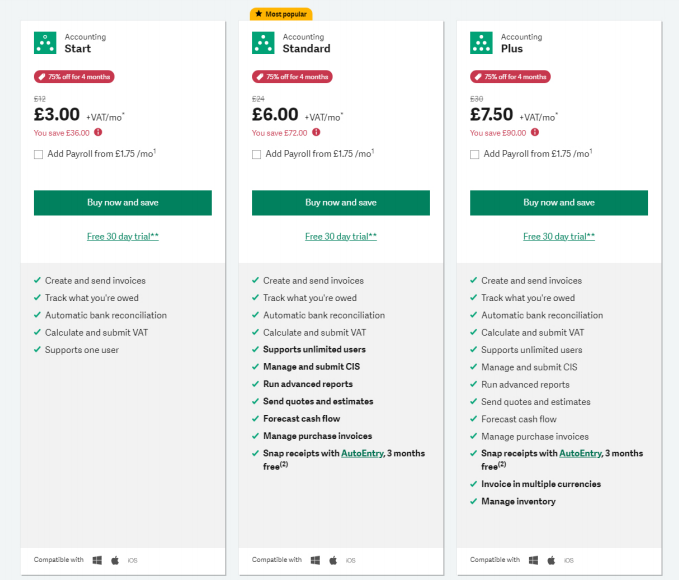Image resolution: width=679 pixels, height=580 pixels.
Task: Click the Windows icon in the Start plan footer
Action: tap(98, 560)
